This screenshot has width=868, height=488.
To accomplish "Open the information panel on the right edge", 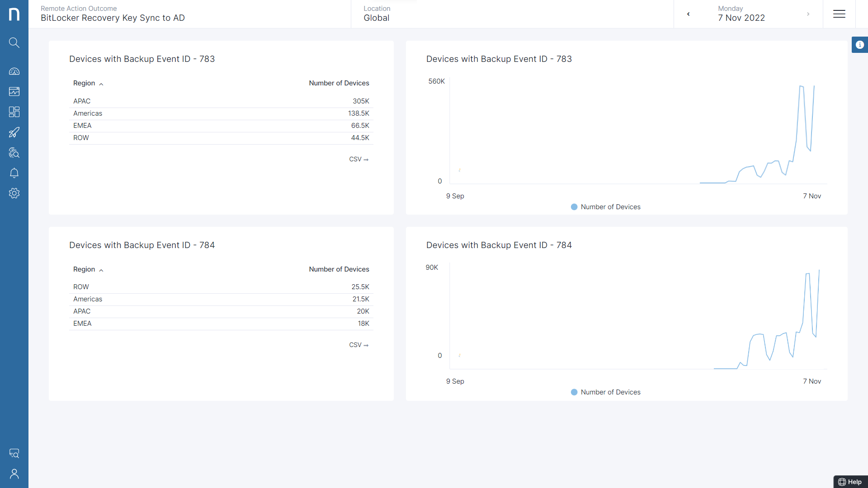I will [860, 44].
